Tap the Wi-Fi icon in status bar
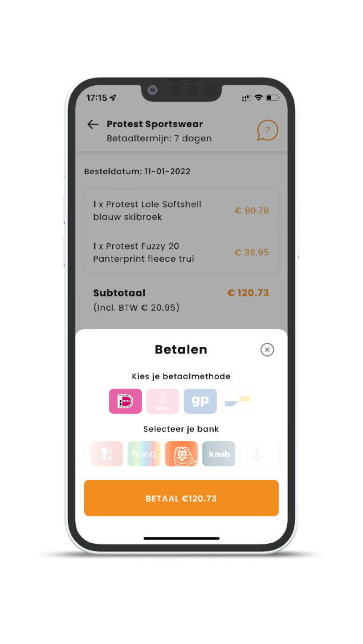Screen dimensions: 363x644 pyautogui.click(x=258, y=97)
